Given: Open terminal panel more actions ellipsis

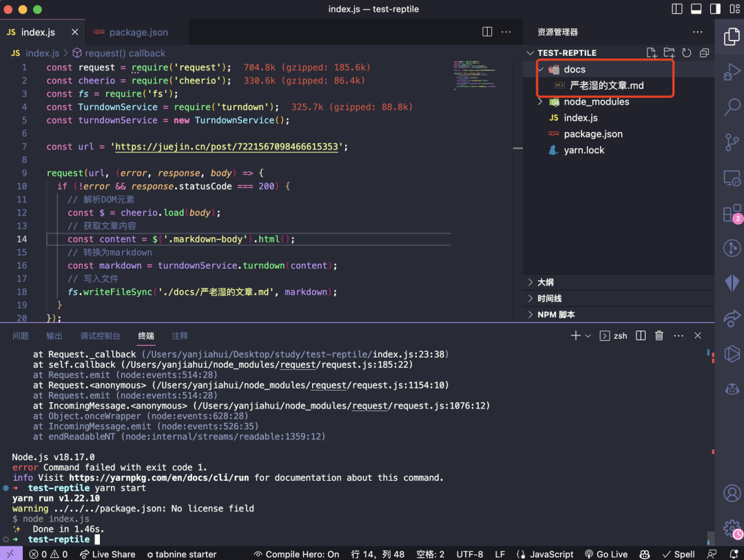Looking at the screenshot, I should point(679,335).
